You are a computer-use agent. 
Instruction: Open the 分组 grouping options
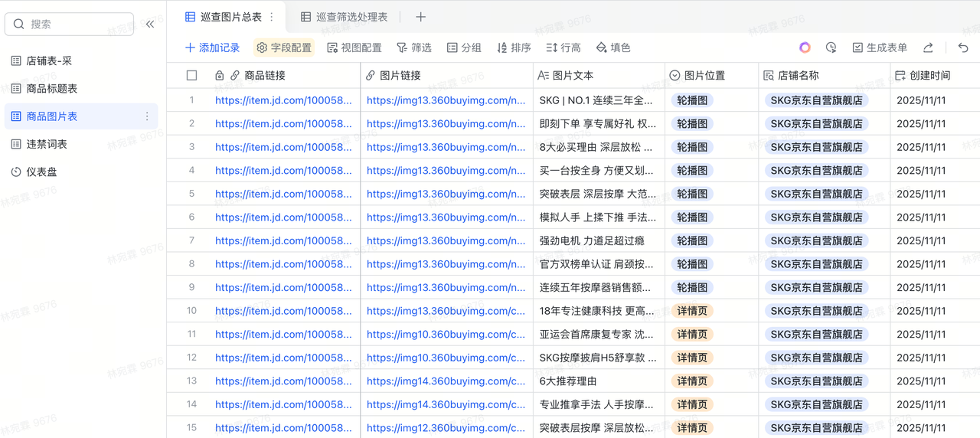point(464,47)
